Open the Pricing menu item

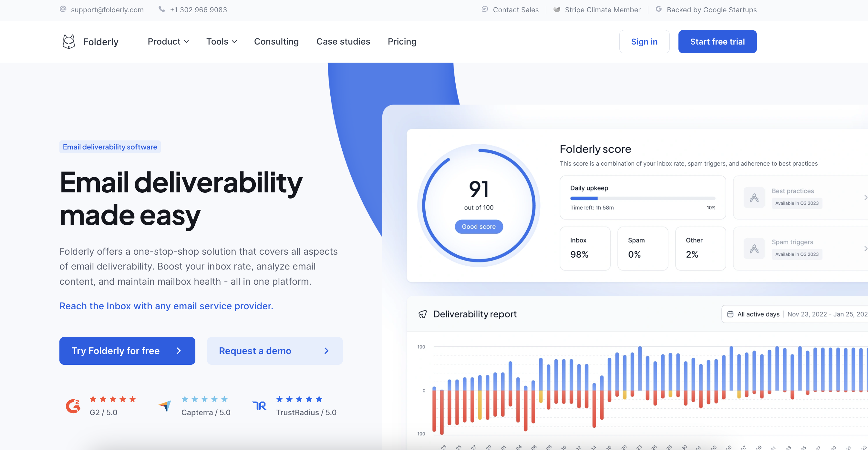(402, 41)
